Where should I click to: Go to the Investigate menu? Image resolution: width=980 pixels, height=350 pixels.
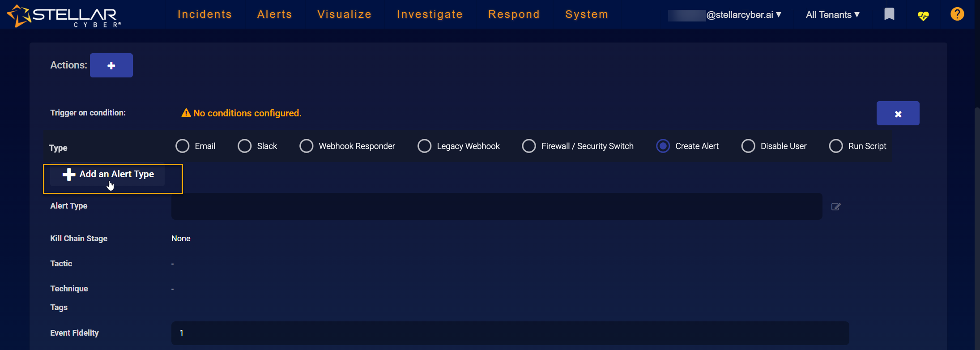(x=430, y=14)
